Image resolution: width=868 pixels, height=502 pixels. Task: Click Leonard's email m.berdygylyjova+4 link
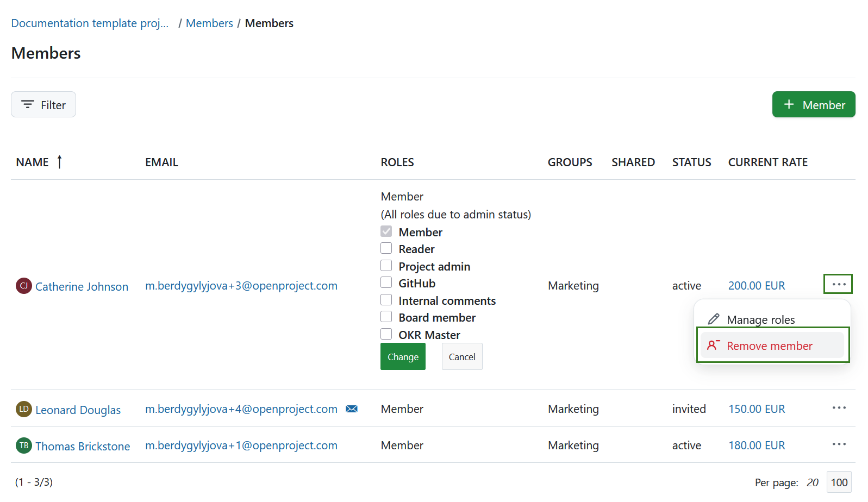point(241,409)
